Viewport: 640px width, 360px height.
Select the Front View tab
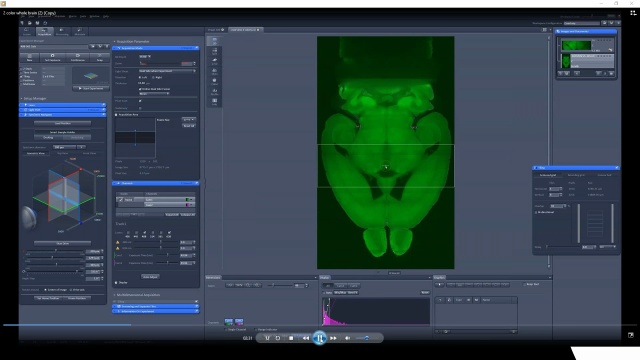(89, 153)
